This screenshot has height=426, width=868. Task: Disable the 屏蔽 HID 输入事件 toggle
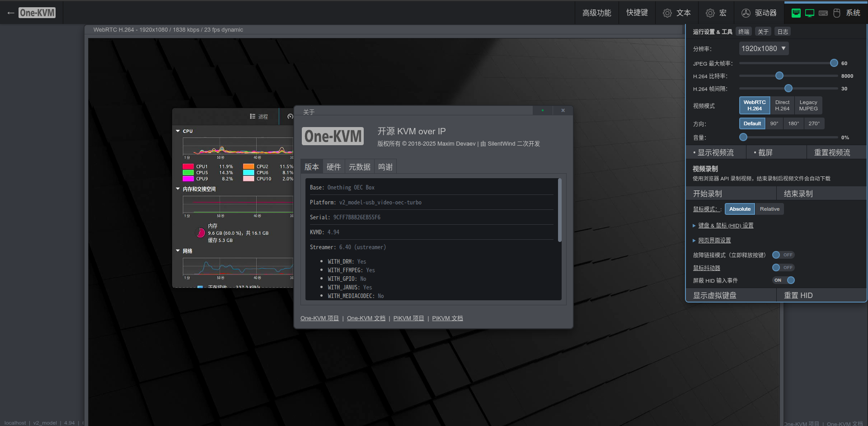(783, 280)
